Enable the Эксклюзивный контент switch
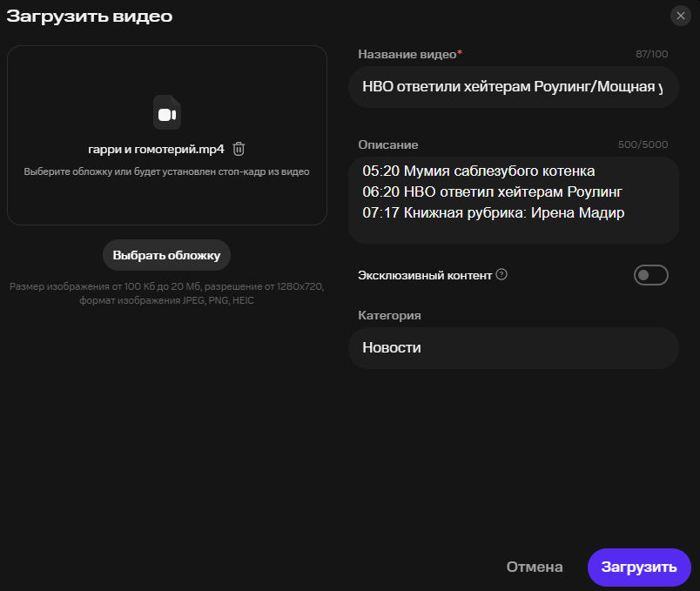This screenshot has height=591, width=700. click(x=650, y=276)
